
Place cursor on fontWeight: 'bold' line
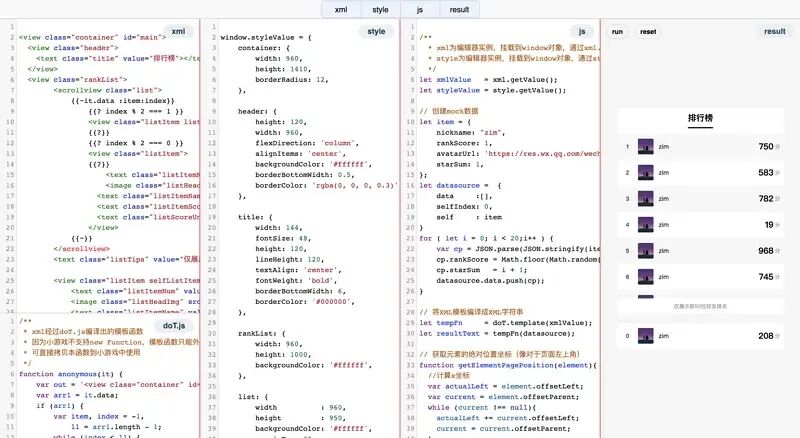pyautogui.click(x=296, y=280)
